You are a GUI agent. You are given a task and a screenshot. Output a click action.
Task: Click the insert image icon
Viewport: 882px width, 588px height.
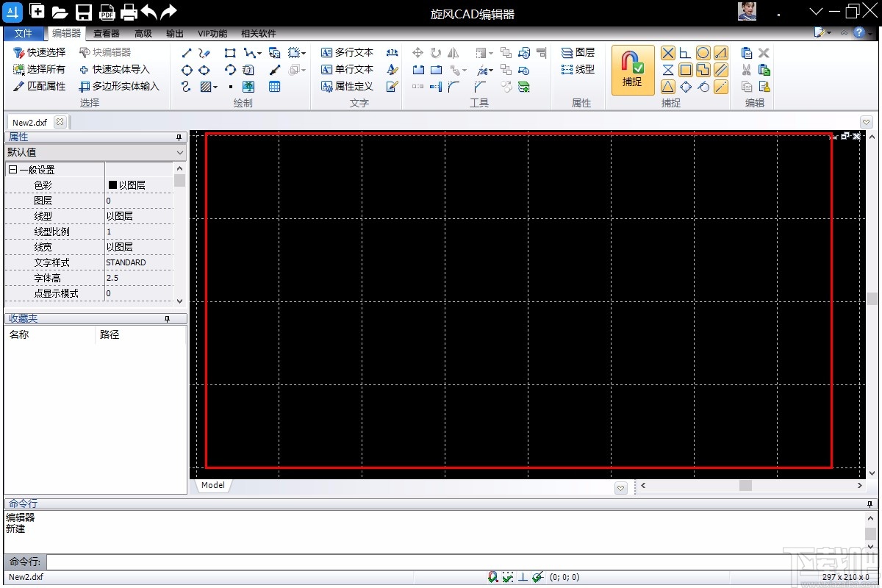coord(248,87)
